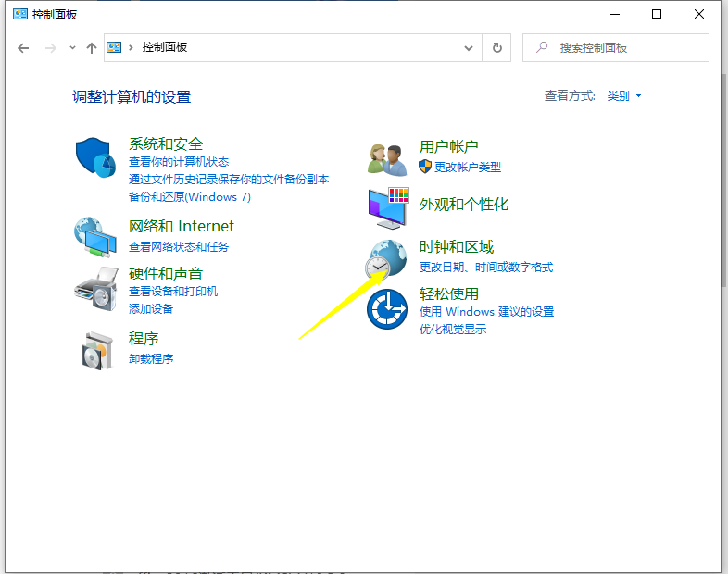Open the Ease of Access icon
The image size is (728, 574).
coord(387,309)
